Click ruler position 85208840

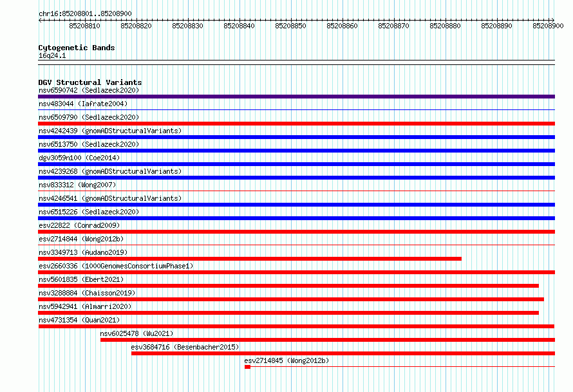pos(239,26)
